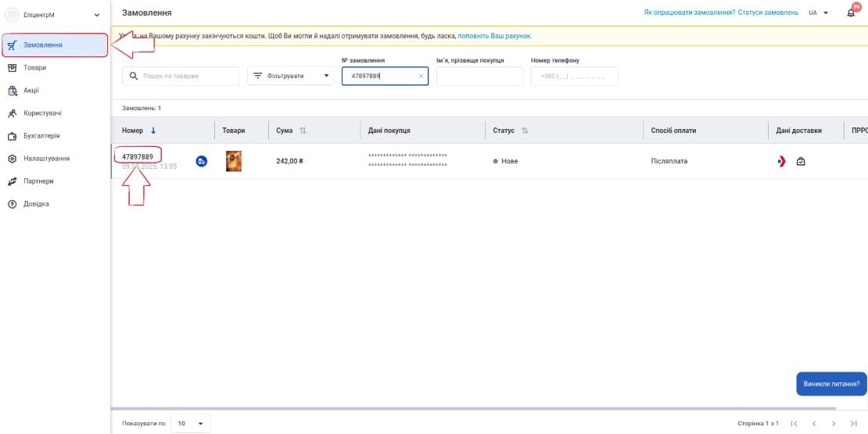Open the Товари section in sidebar
This screenshot has height=434, width=868.
34,67
